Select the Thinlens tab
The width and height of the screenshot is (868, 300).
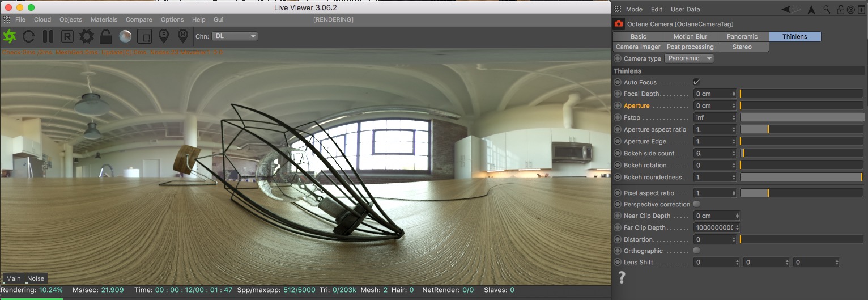tap(795, 36)
